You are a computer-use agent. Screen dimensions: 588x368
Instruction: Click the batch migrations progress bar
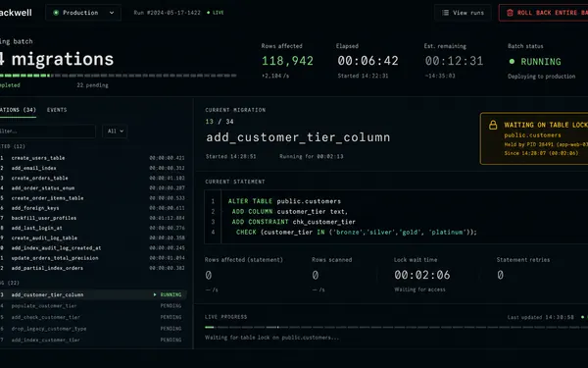click(x=119, y=76)
